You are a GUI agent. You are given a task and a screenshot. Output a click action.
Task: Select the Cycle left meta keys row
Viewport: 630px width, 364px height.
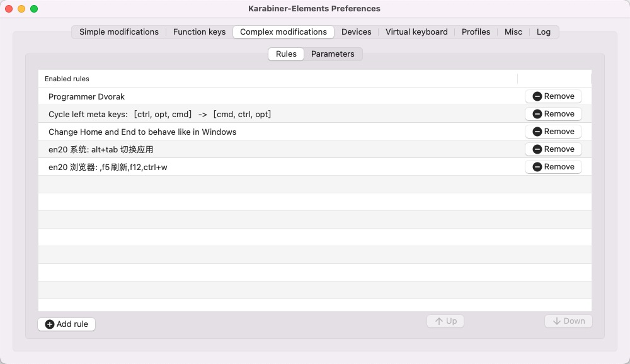pyautogui.click(x=314, y=114)
